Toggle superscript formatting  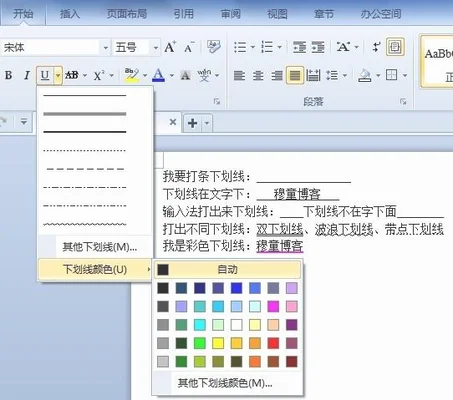pyautogui.click(x=99, y=75)
